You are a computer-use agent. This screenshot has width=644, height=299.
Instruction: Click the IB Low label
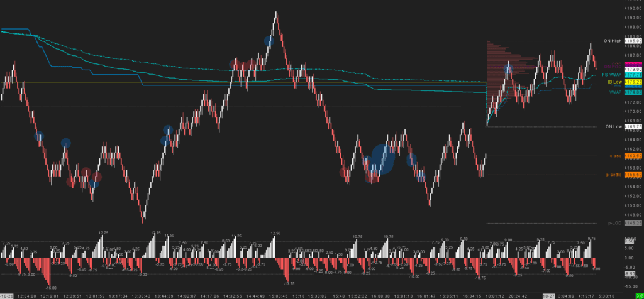tap(615, 82)
